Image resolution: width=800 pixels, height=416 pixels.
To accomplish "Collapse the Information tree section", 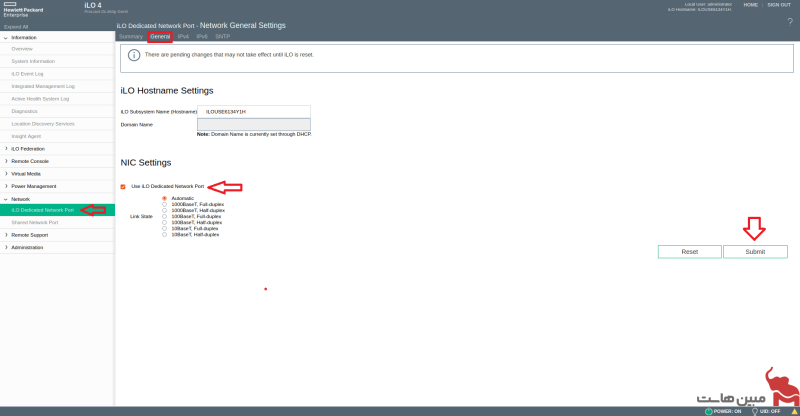I will pos(6,38).
